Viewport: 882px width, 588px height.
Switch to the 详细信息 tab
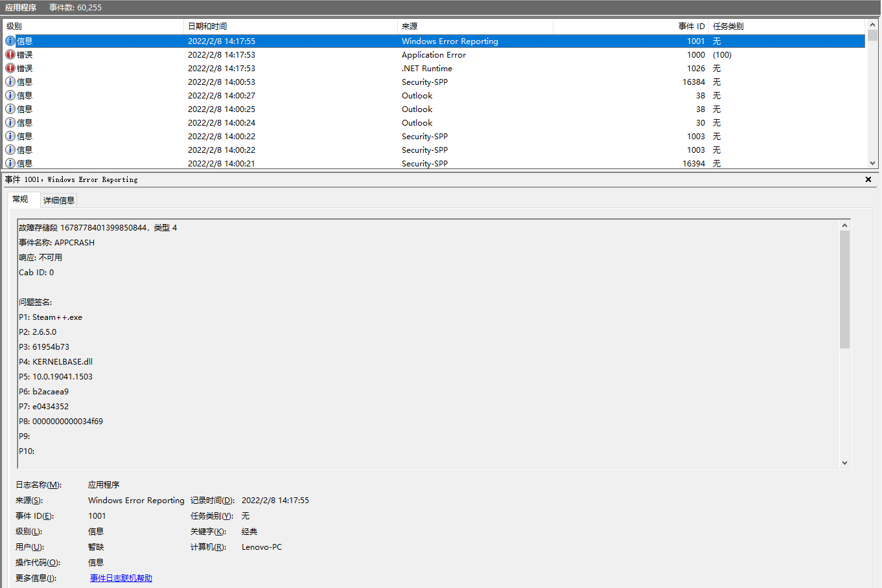[x=59, y=200]
